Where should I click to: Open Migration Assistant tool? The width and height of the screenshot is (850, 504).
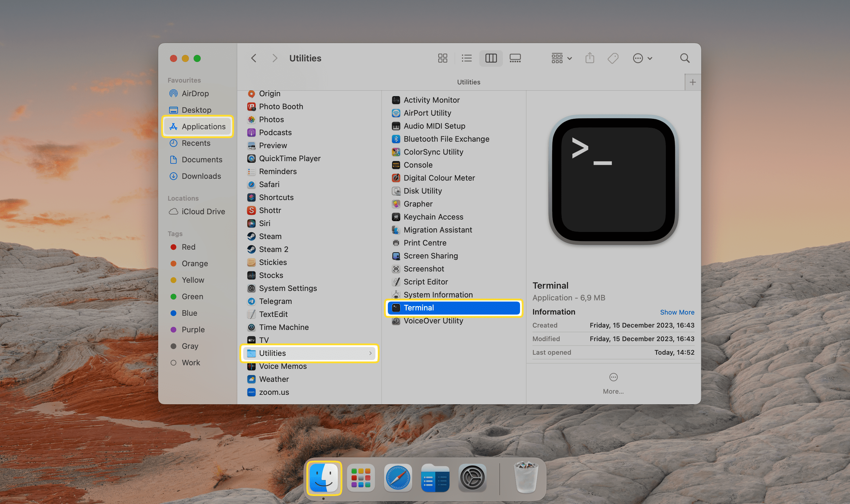(437, 229)
